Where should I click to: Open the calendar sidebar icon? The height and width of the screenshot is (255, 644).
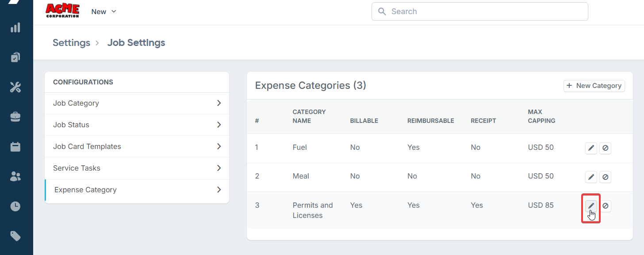[x=15, y=147]
